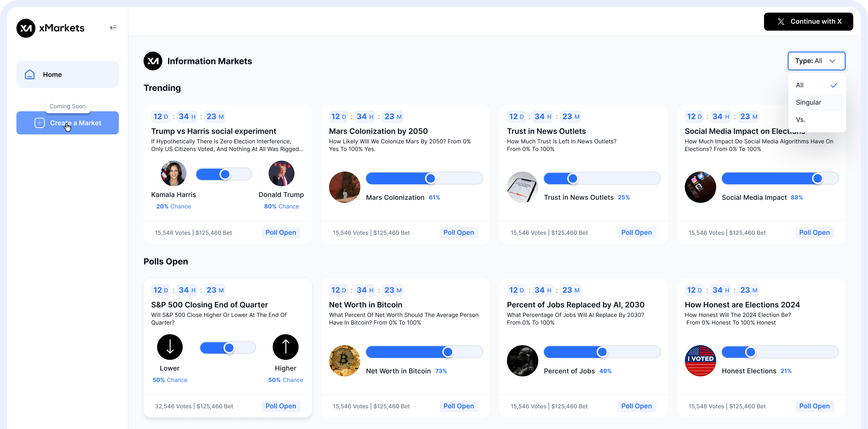The width and height of the screenshot is (868, 429).
Task: Click the Home house icon
Action: 30,74
